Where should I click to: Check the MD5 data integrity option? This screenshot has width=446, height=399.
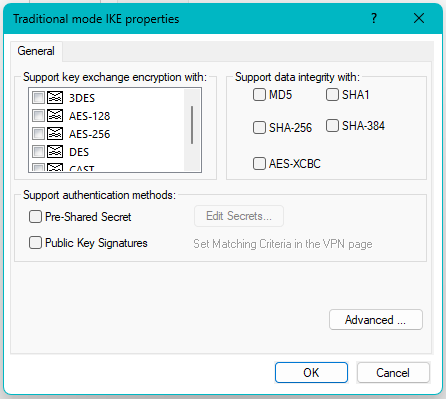pyautogui.click(x=259, y=95)
